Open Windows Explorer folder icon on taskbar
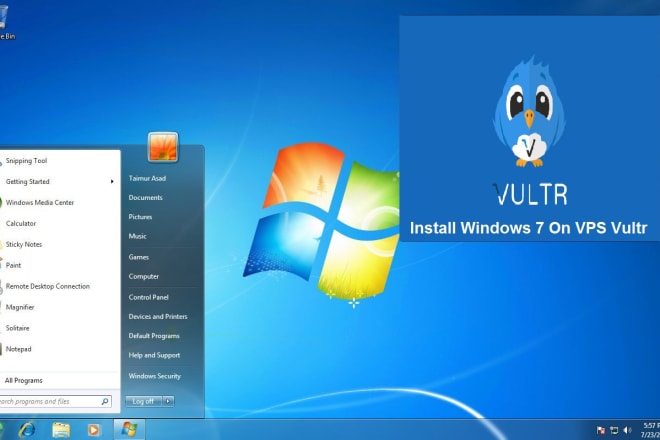The width and height of the screenshot is (660, 440). [x=61, y=429]
